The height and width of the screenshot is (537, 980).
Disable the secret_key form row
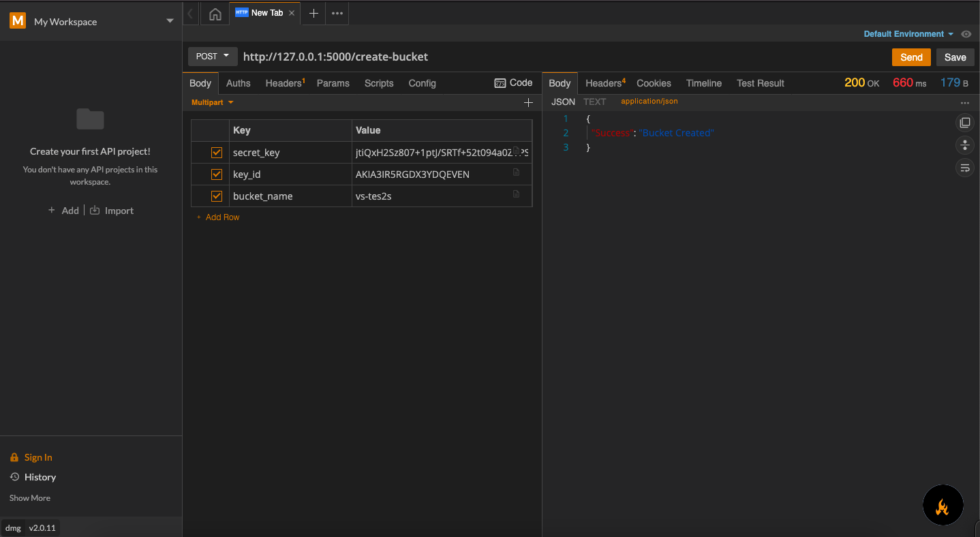tap(216, 152)
